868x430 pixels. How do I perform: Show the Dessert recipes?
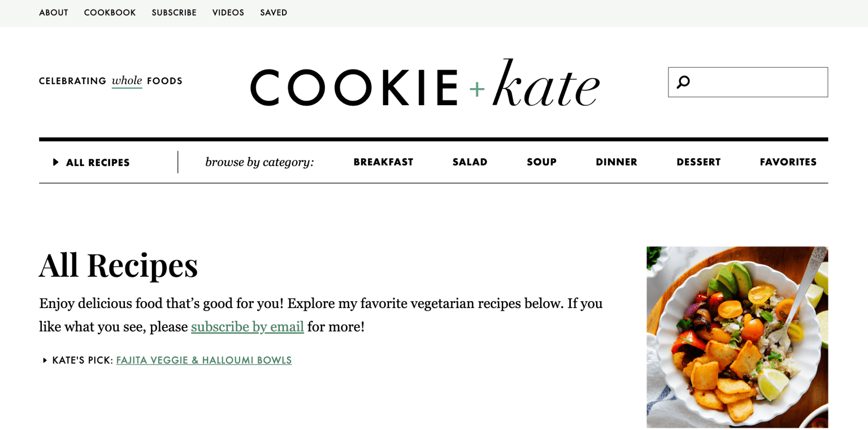click(698, 162)
